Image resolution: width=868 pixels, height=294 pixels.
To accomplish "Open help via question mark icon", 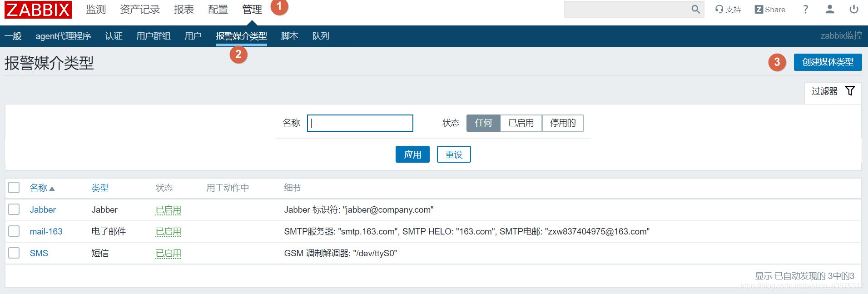I will pyautogui.click(x=805, y=10).
